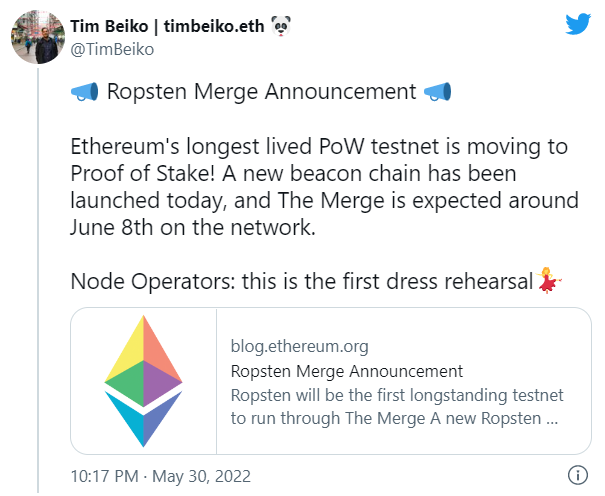
Task: Open the blog.ethereum.org domain link
Action: pos(299,346)
